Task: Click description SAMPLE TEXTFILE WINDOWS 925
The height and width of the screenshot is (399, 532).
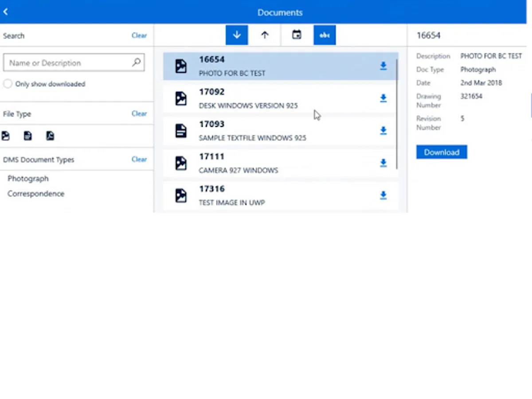Action: [252, 138]
